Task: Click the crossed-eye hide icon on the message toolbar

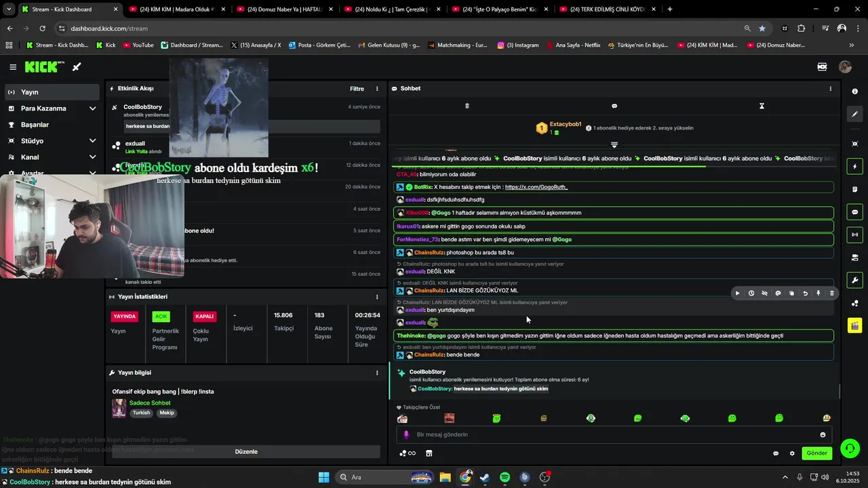Action: click(764, 293)
